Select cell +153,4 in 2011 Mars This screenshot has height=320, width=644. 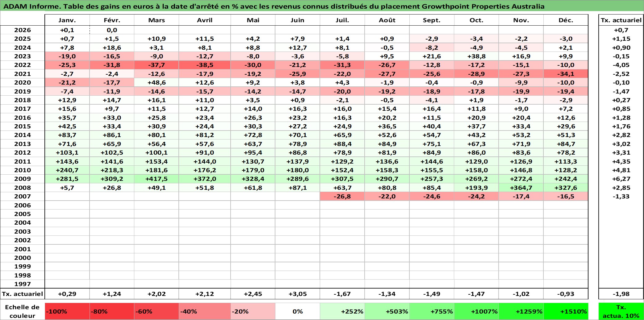coord(157,161)
